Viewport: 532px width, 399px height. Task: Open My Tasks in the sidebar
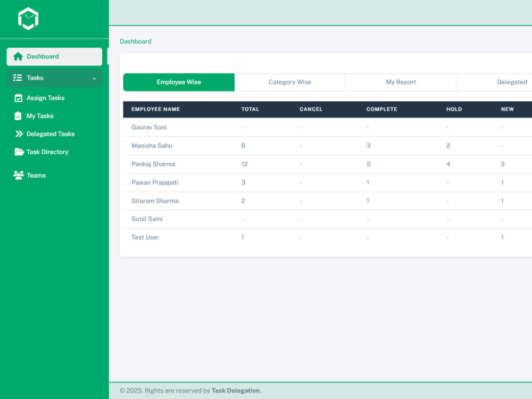tap(40, 116)
